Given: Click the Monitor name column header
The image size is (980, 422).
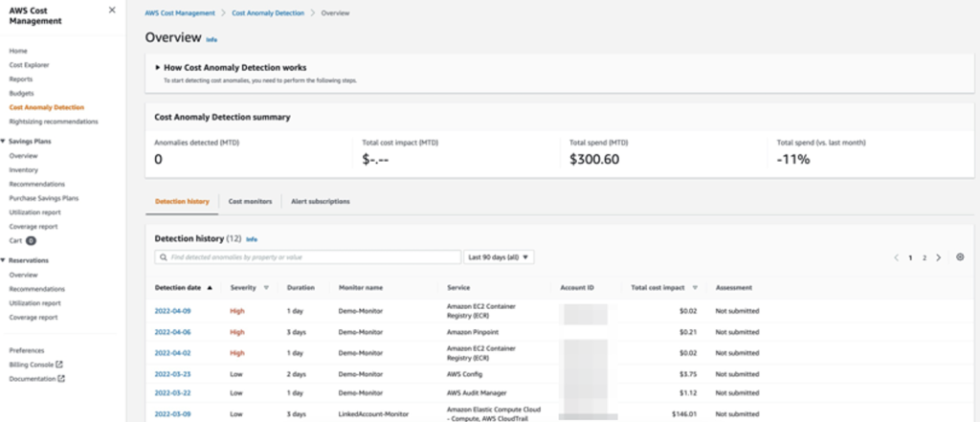Looking at the screenshot, I should (361, 288).
